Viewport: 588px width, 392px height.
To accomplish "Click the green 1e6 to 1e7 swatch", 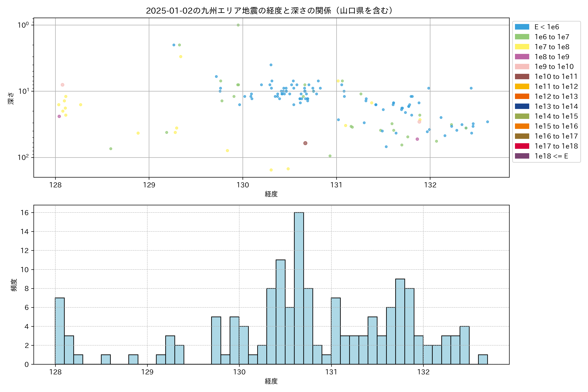I will pos(522,37).
